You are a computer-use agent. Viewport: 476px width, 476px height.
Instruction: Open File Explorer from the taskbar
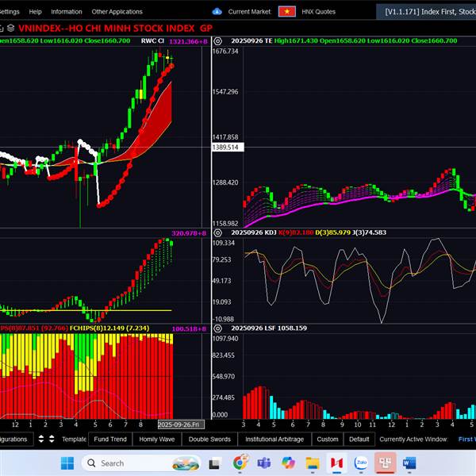pyautogui.click(x=313, y=463)
